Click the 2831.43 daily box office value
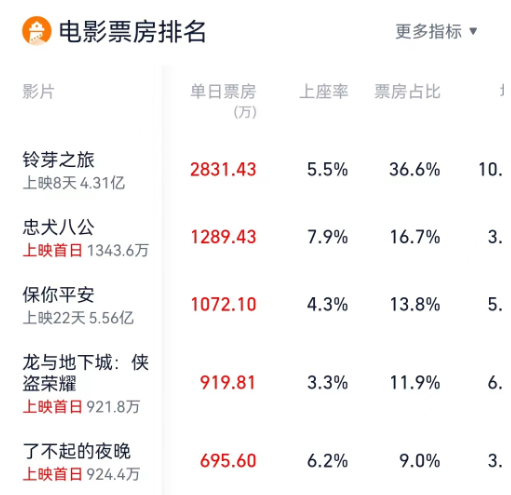Screen dimensions: 511x495 tap(223, 169)
